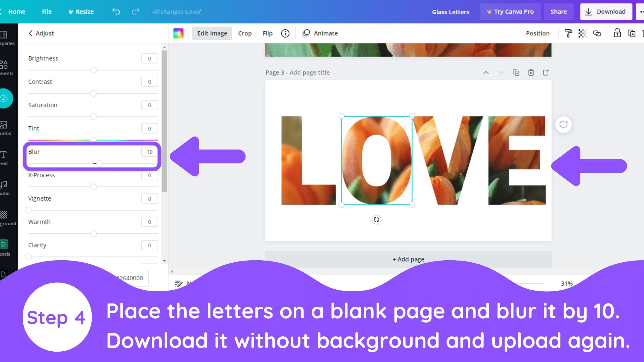644x362 pixels.
Task: Toggle the Saturation adjustment value
Action: (149, 105)
